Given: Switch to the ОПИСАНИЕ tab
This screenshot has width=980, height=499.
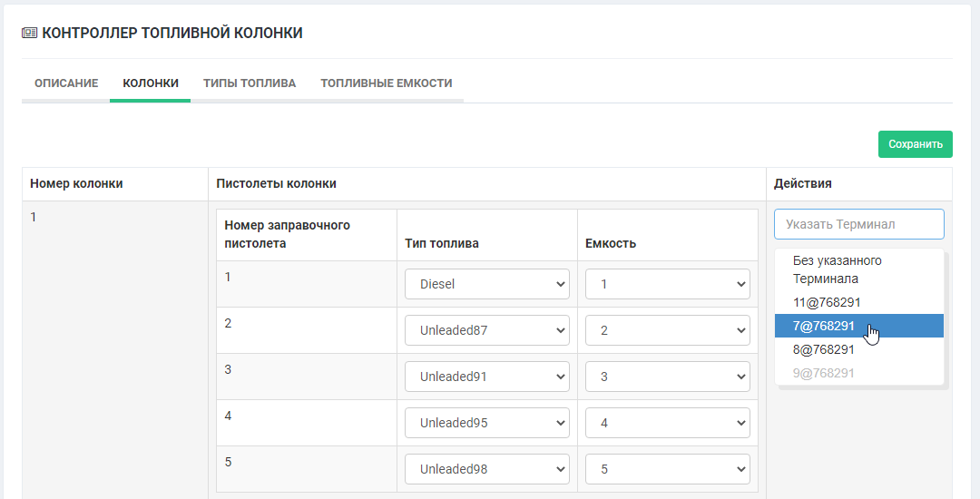Looking at the screenshot, I should (66, 83).
